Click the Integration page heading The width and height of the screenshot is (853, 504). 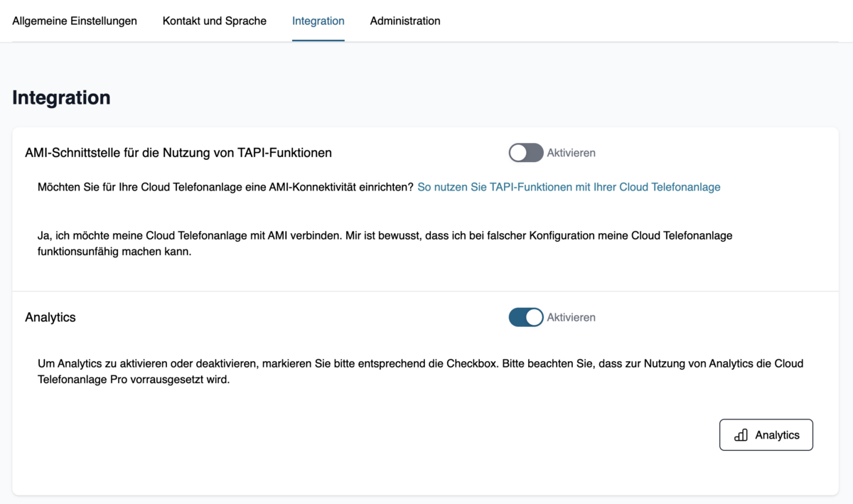[x=61, y=97]
